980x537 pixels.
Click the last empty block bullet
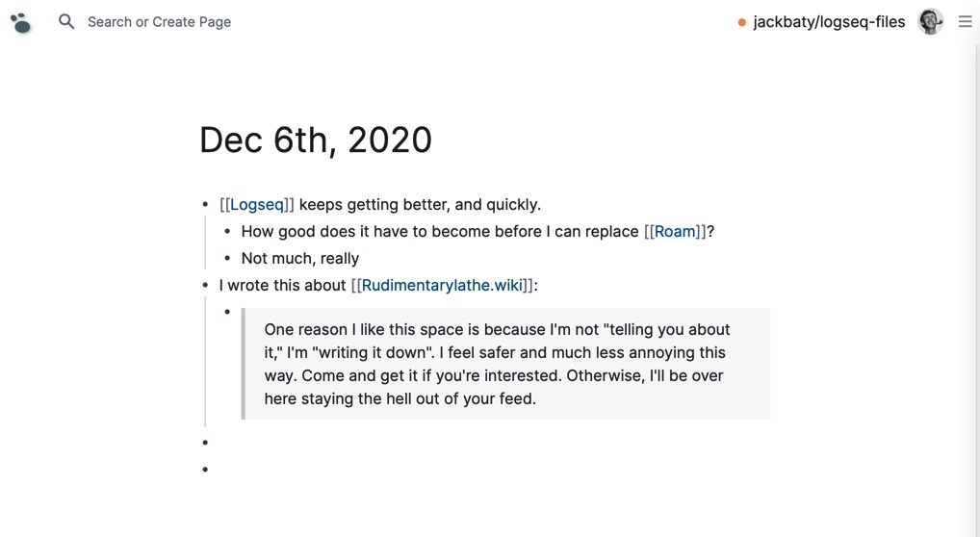coord(205,470)
